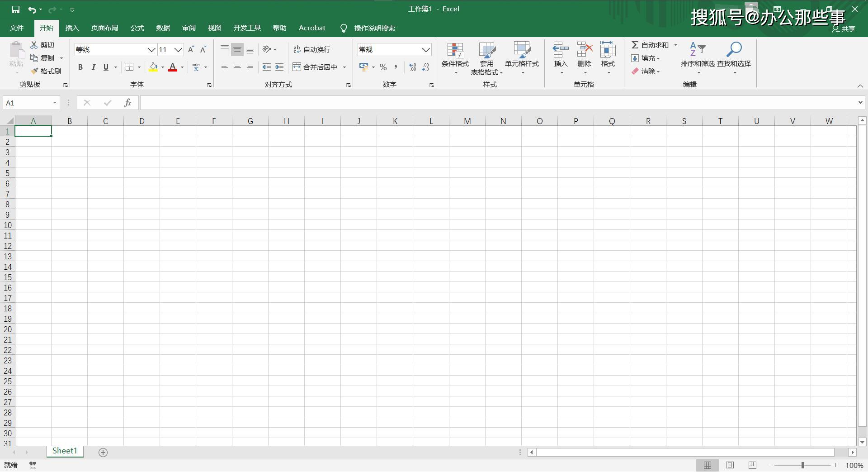
Task: Open the number format dropdown (常规)
Action: pos(426,50)
